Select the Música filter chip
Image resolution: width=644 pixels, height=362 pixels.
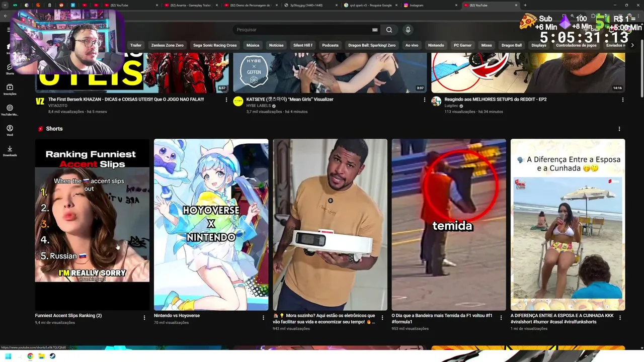(253, 45)
